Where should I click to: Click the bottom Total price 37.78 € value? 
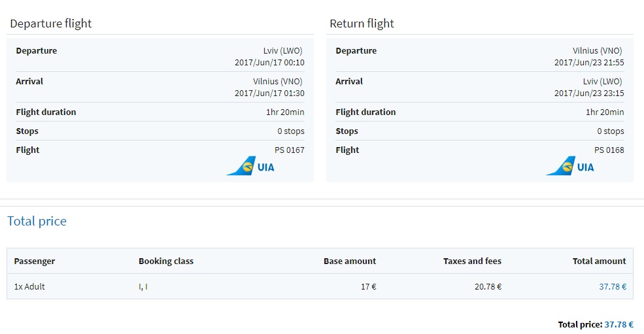[619, 325]
